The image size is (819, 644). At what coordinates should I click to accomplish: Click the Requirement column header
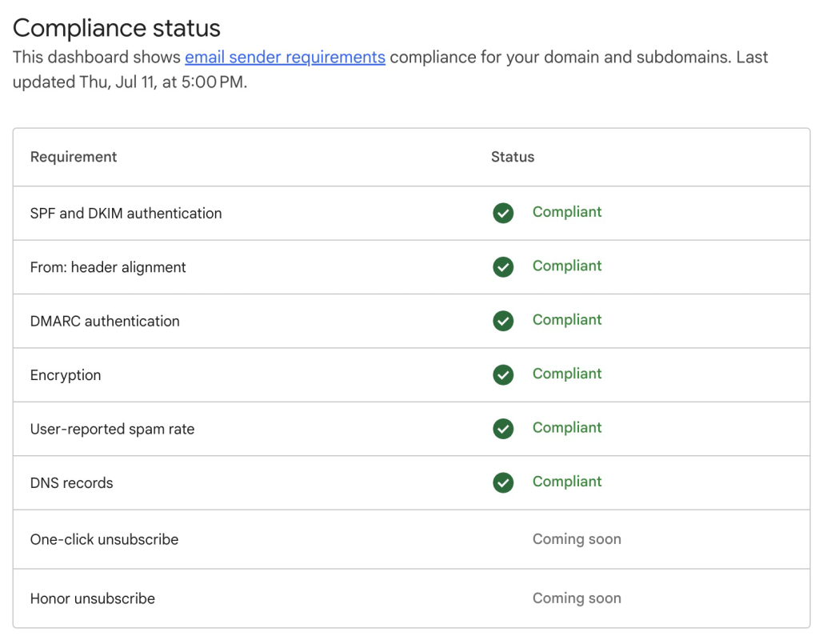(x=74, y=157)
